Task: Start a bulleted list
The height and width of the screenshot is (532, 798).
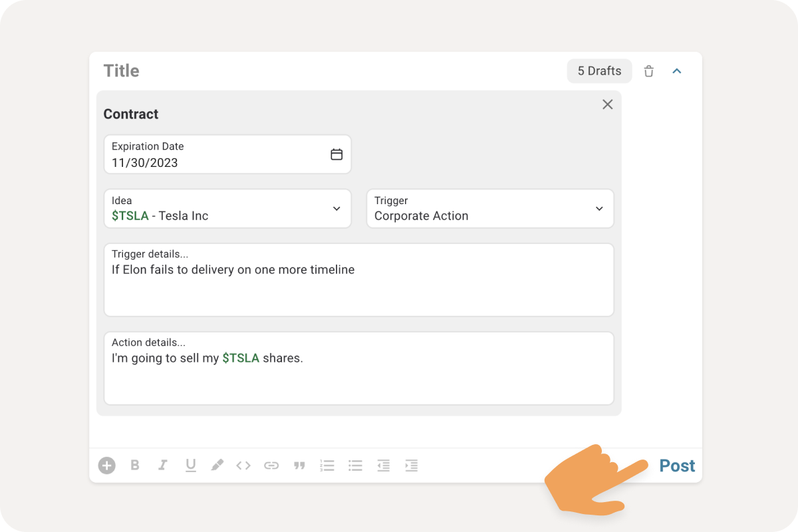Action: (356, 465)
